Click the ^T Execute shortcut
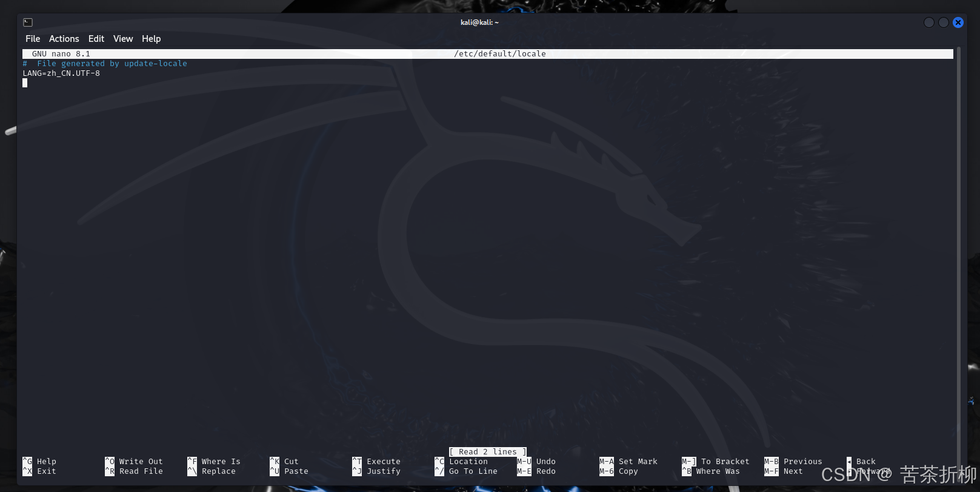Screen dimensions: 980x492 tap(376, 462)
